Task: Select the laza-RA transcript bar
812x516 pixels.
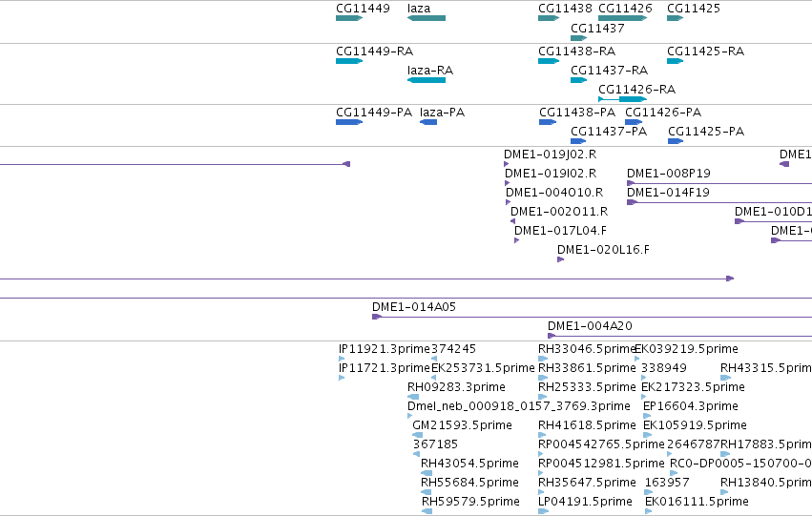Action: (427, 80)
